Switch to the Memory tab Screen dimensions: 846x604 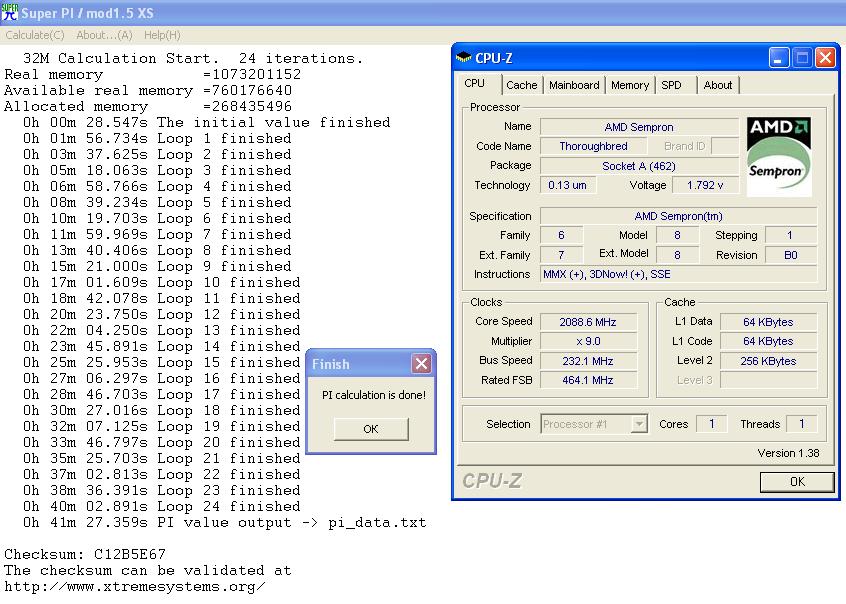[x=630, y=85]
